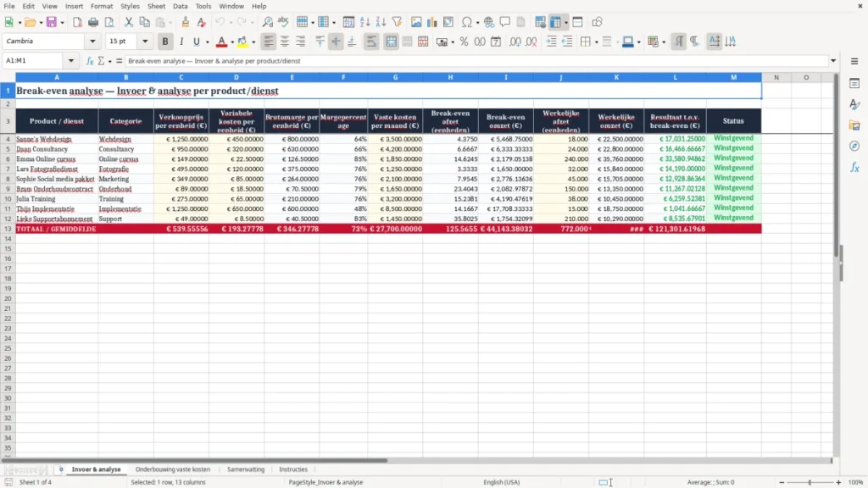This screenshot has width=868, height=488.
Task: Open the sidebar Styles icon
Action: (x=854, y=104)
